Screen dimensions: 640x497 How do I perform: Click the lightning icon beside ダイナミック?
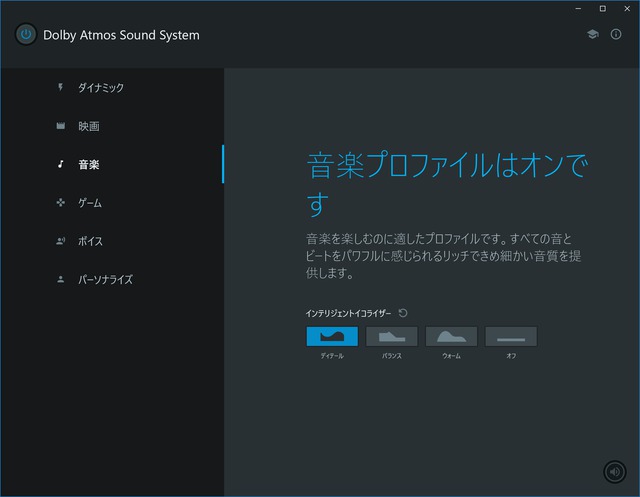61,88
